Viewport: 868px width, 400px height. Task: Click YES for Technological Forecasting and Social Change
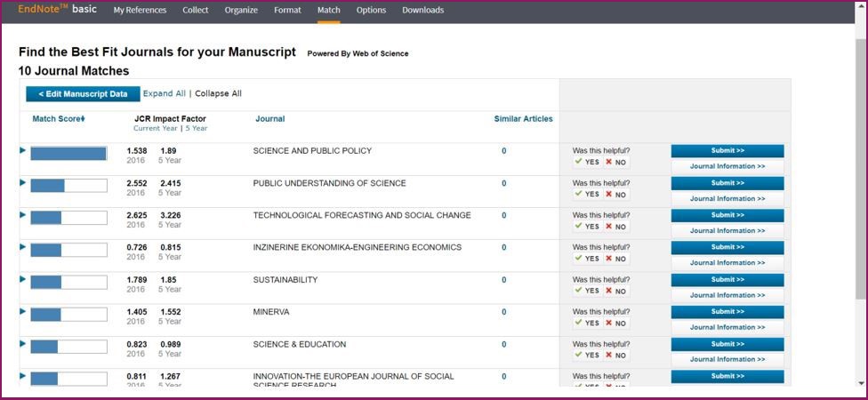tap(587, 227)
